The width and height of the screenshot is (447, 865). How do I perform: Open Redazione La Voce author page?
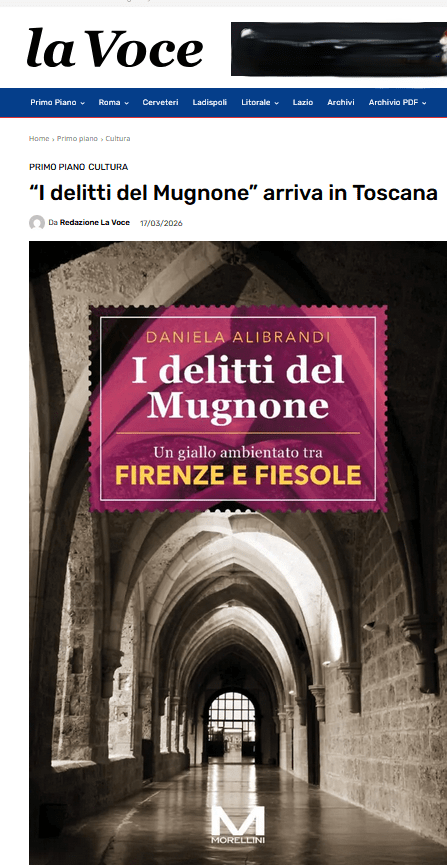(x=95, y=222)
